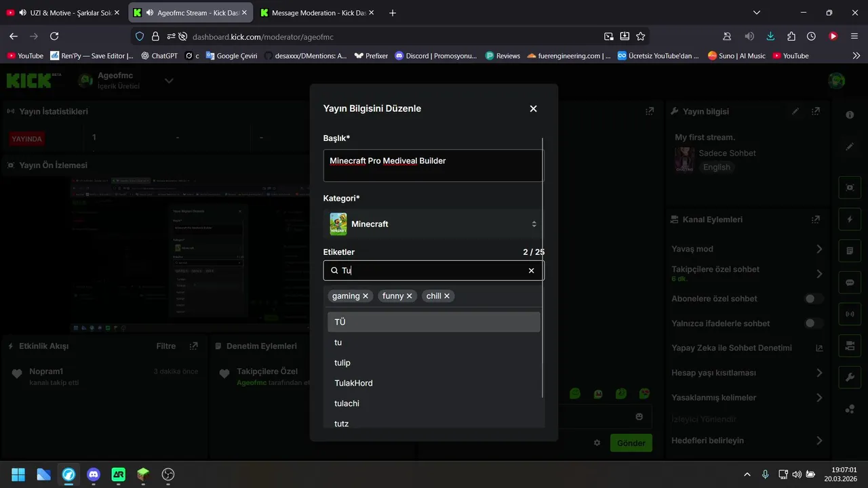Mute the Ageofmc Stream tab audio
868x488 pixels.
coord(150,13)
